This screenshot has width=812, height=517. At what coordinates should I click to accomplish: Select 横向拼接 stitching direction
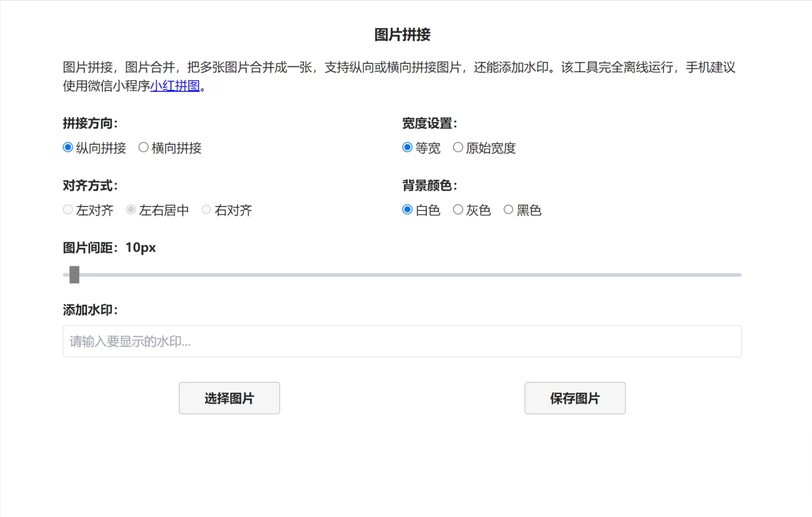coord(143,147)
